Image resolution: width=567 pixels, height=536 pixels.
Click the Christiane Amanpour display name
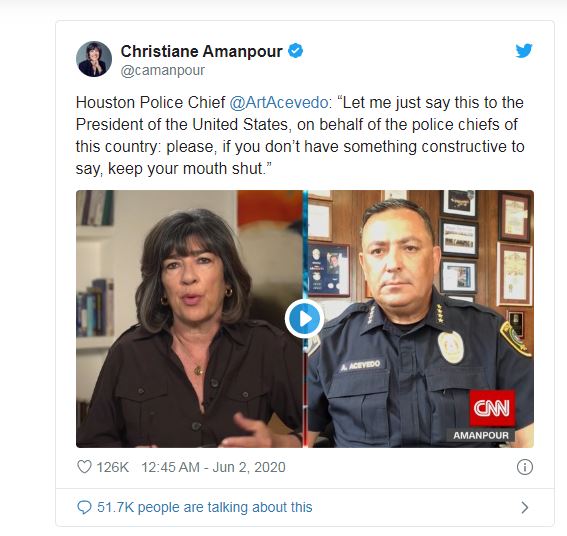click(x=201, y=51)
